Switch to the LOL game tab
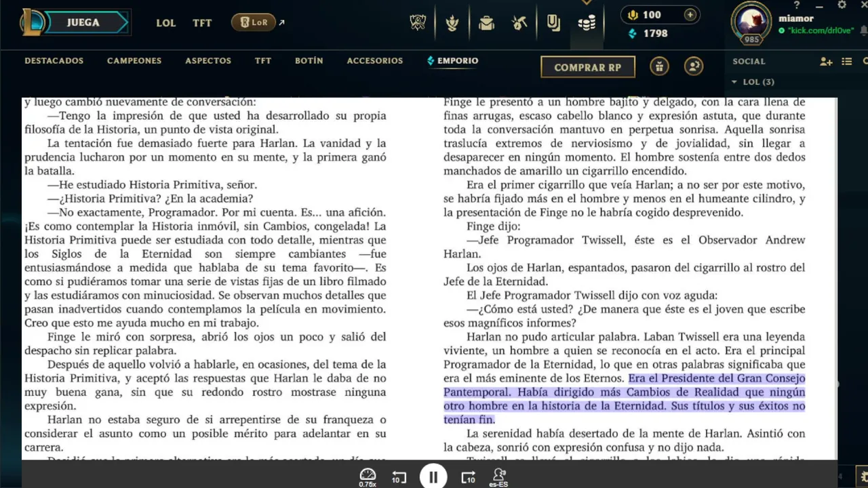This screenshot has height=488, width=868. click(166, 22)
